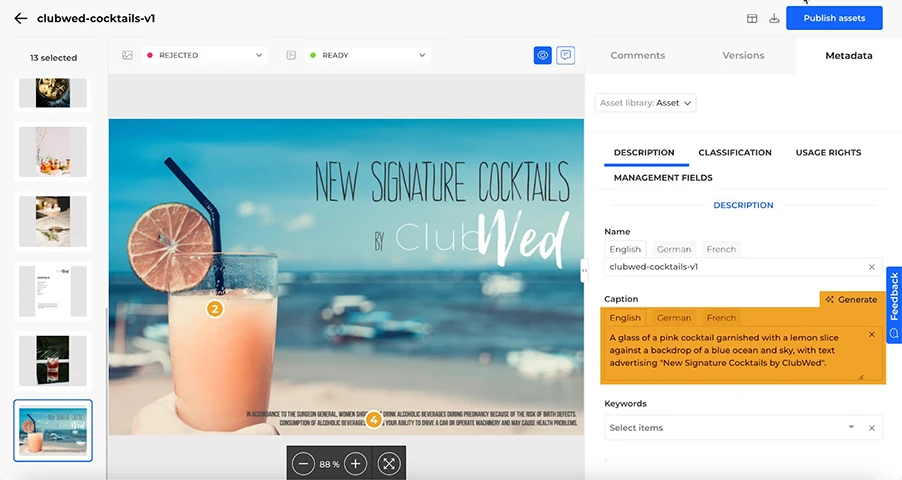Open the CLASSIFICATION metadata tab
Screen dimensions: 902x480
tap(735, 153)
